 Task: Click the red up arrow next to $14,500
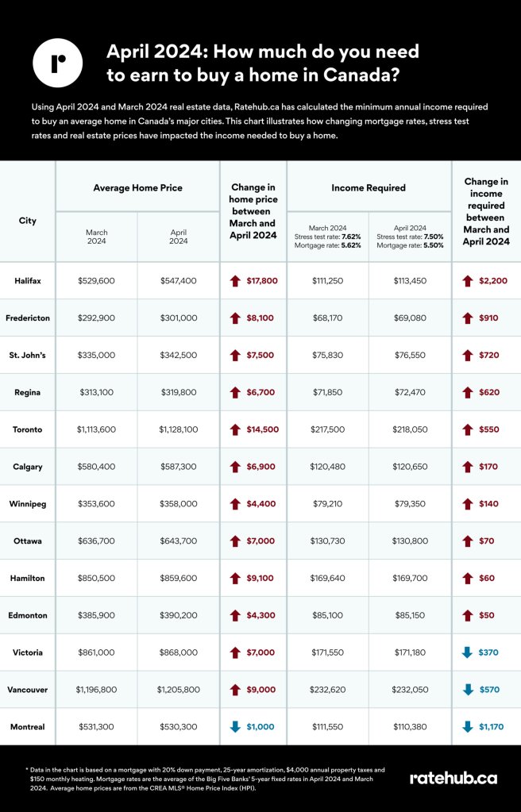point(235,429)
